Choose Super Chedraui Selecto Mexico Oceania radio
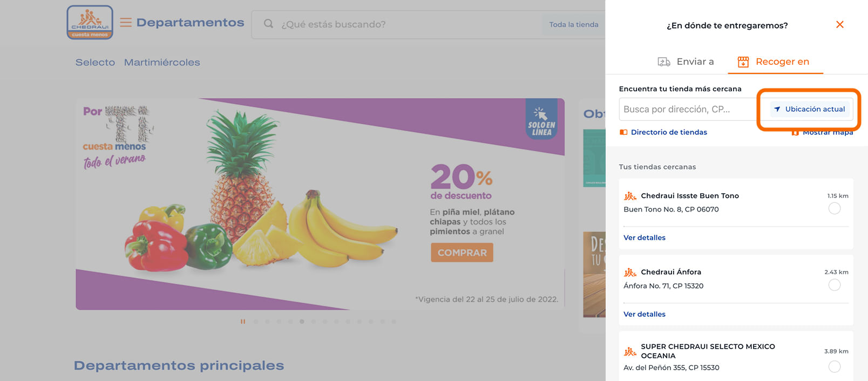This screenshot has height=381, width=868. pos(835,367)
